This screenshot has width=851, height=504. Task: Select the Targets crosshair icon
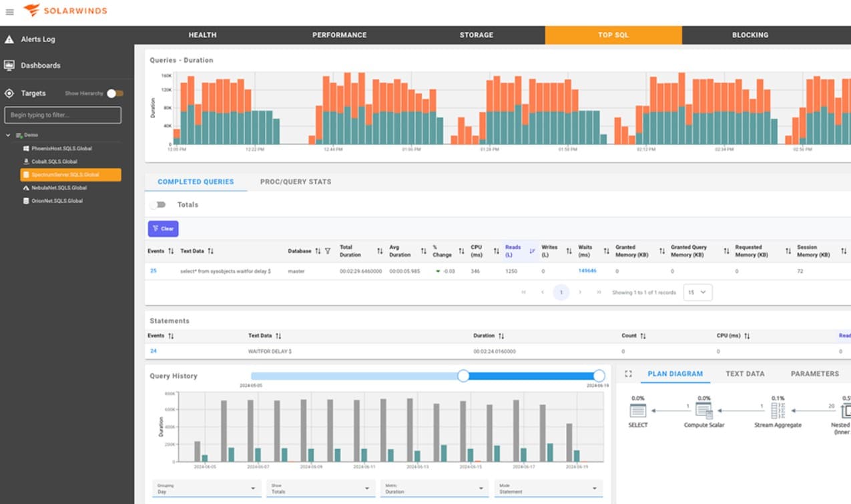(x=9, y=93)
